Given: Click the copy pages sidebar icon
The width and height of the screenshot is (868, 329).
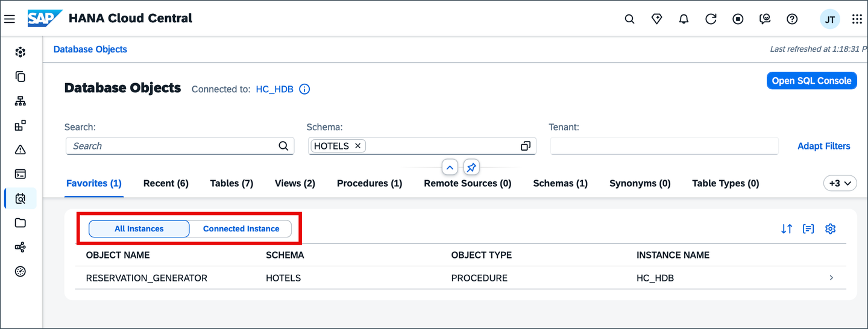Looking at the screenshot, I should [x=20, y=77].
